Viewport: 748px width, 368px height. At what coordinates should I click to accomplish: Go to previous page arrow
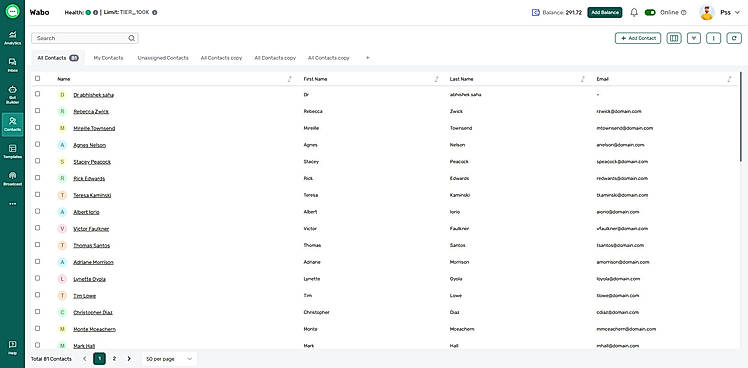[x=84, y=358]
